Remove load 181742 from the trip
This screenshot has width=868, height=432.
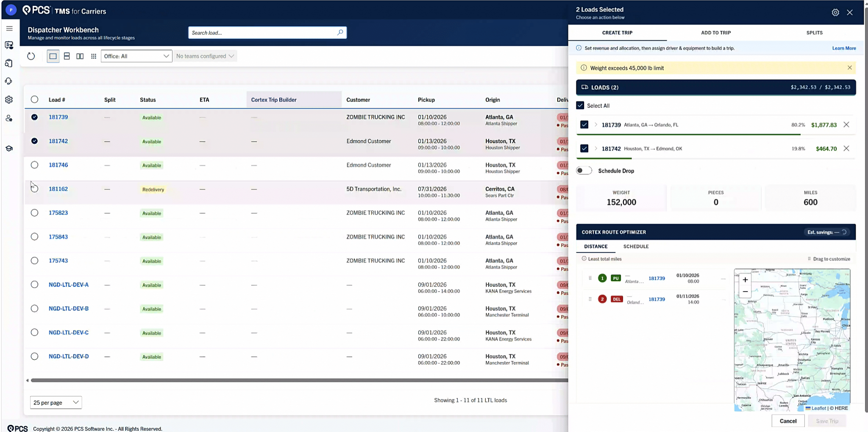pyautogui.click(x=846, y=148)
